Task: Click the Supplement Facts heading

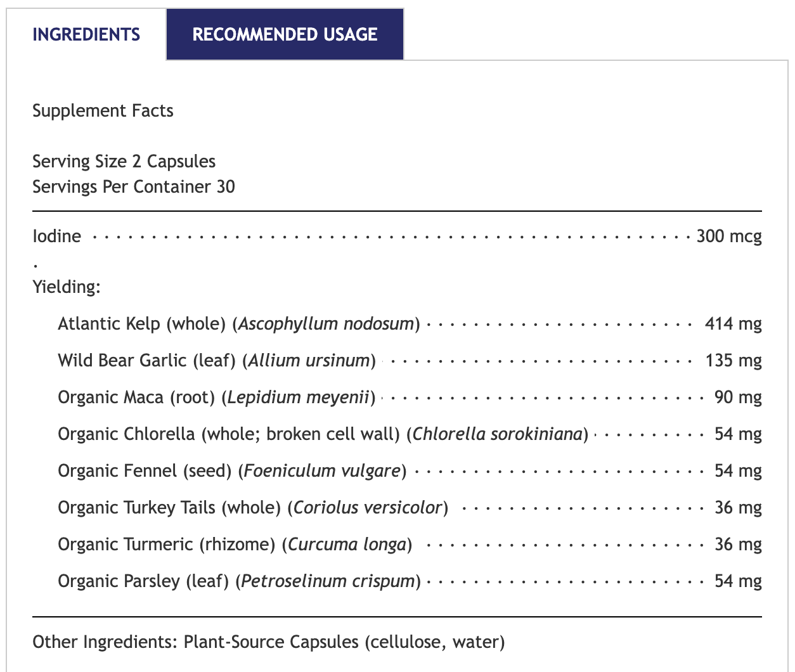Action: (103, 111)
